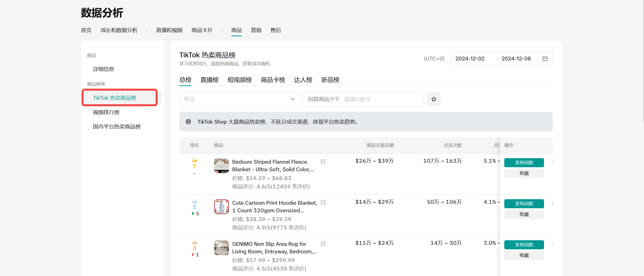The image size is (644, 276).
Task: Switch to the 直播榜 tab
Action: tap(209, 80)
